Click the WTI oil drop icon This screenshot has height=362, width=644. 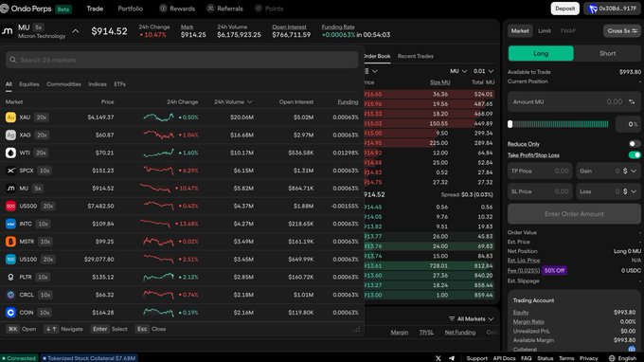tap(10, 153)
